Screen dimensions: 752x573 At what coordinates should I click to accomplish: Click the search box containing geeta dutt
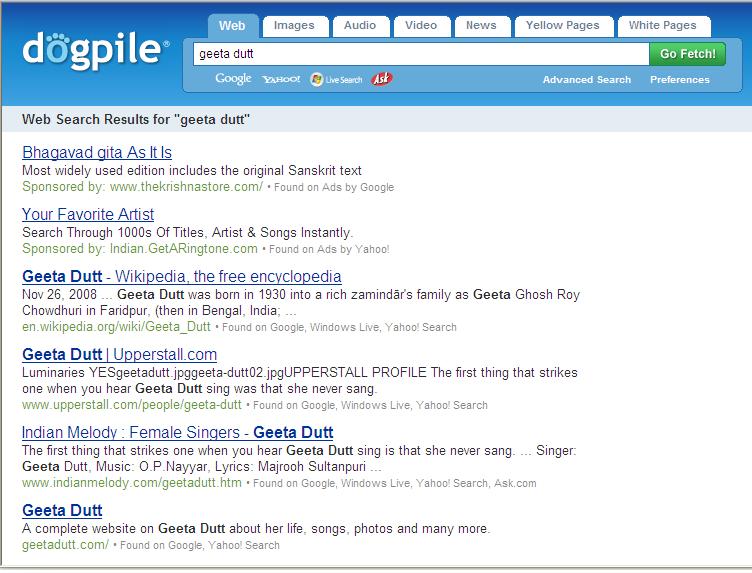pyautogui.click(x=421, y=54)
